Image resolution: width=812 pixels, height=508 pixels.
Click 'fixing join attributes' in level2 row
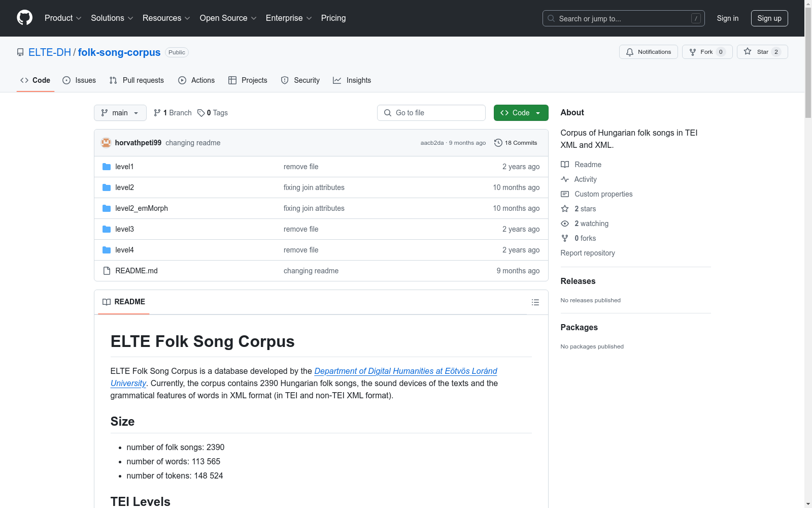(314, 187)
